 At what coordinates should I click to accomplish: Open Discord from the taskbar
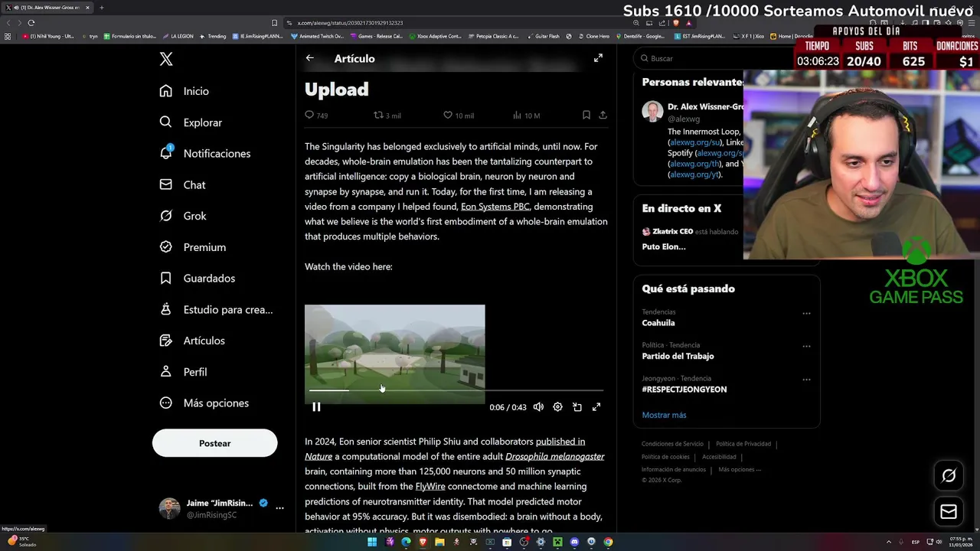(574, 542)
